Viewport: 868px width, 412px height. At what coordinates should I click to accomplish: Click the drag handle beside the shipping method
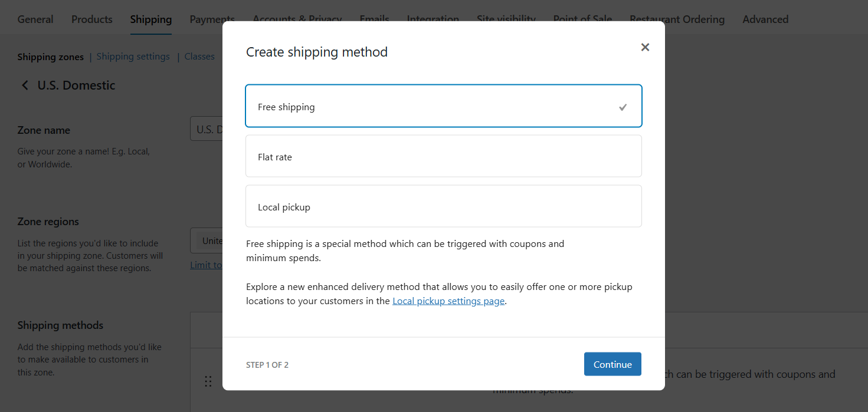click(208, 381)
